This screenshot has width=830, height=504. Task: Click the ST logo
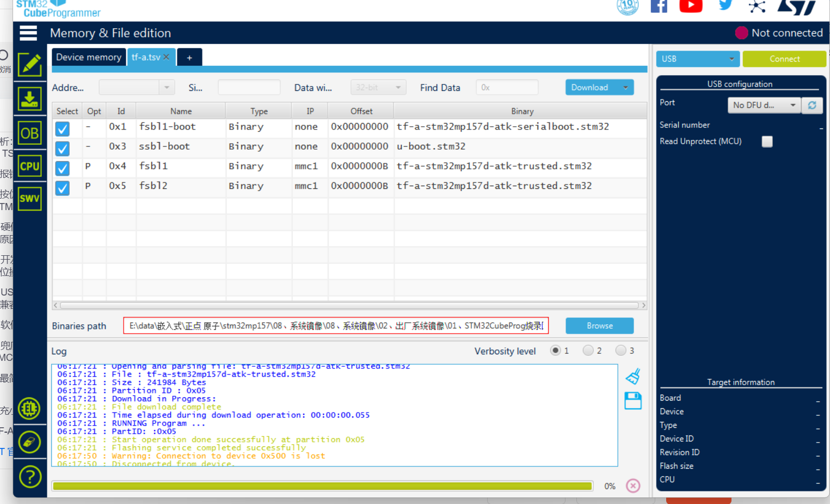point(798,7)
